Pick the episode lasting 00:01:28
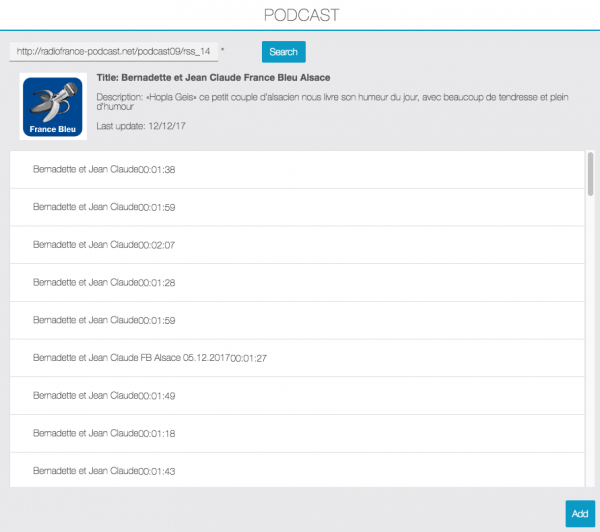600x532 pixels. [104, 282]
